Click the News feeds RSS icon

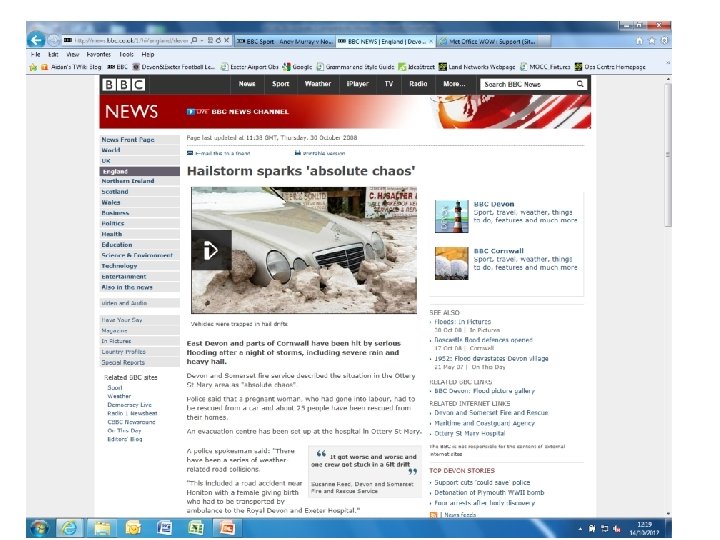433,515
